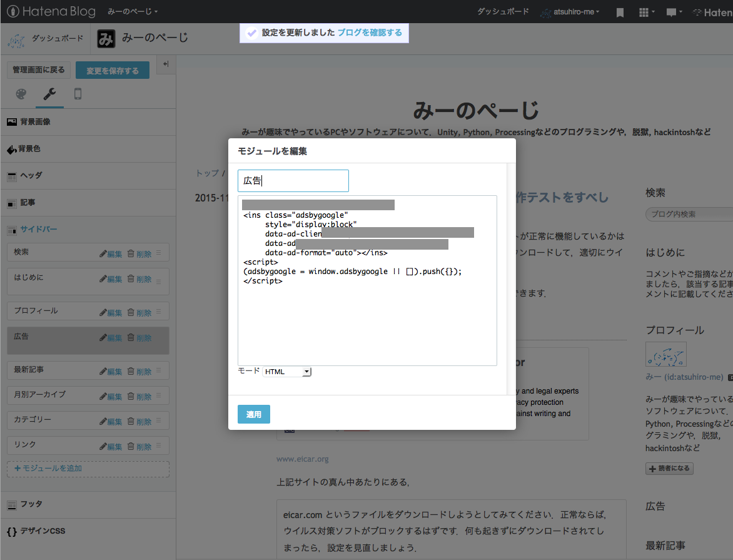733x560 pixels.
Task: Open the apps grid icon in top bar
Action: click(x=644, y=12)
